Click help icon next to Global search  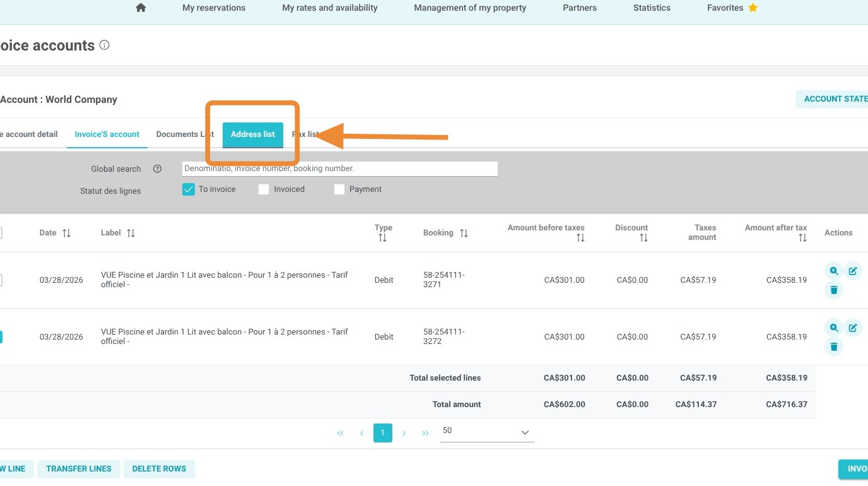click(158, 169)
